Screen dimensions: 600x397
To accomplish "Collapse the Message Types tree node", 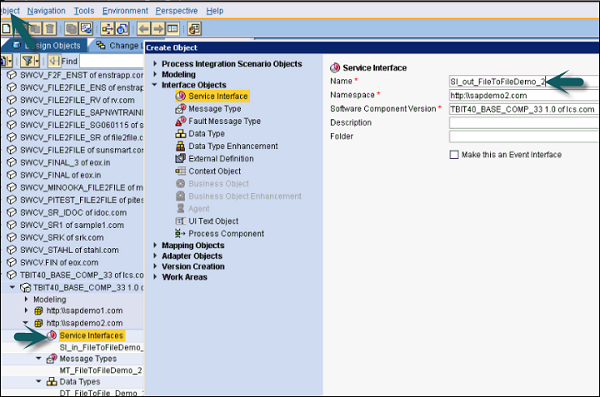I will (x=39, y=358).
